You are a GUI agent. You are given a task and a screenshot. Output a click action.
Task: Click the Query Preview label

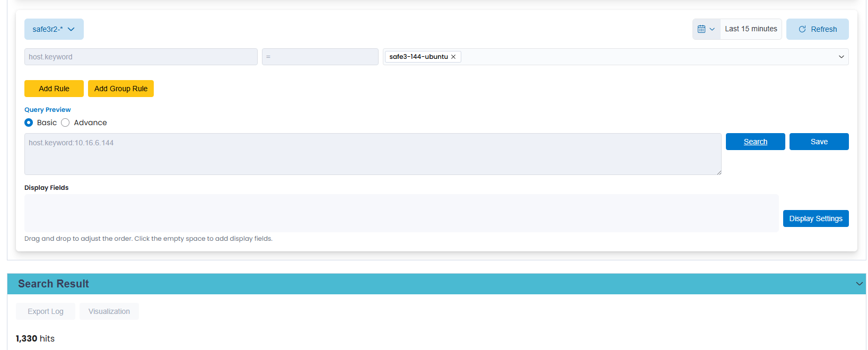[x=48, y=110]
